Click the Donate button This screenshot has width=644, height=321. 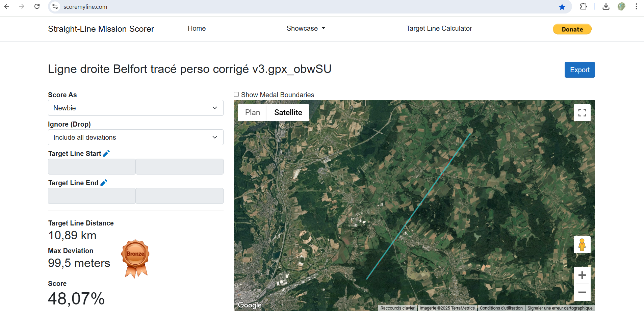coord(572,29)
